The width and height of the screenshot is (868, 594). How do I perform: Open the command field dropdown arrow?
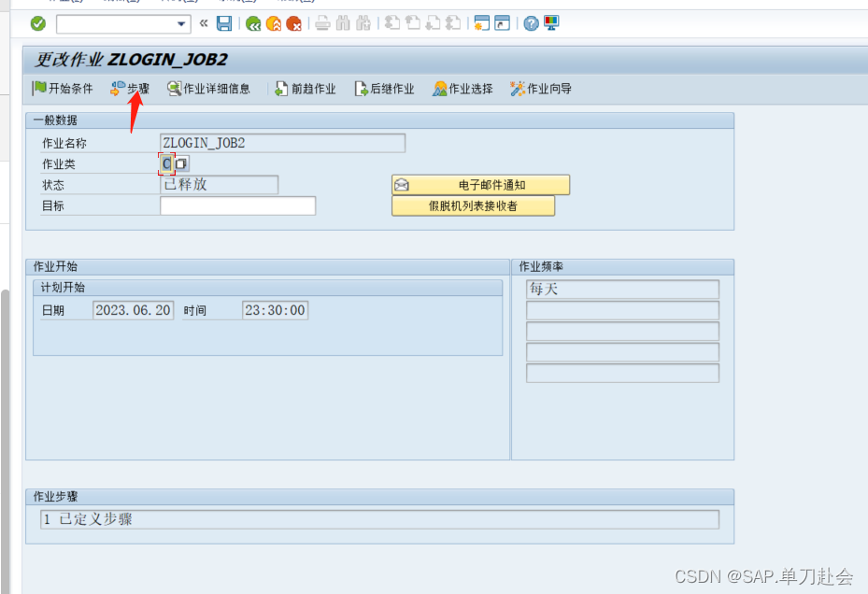[x=181, y=23]
